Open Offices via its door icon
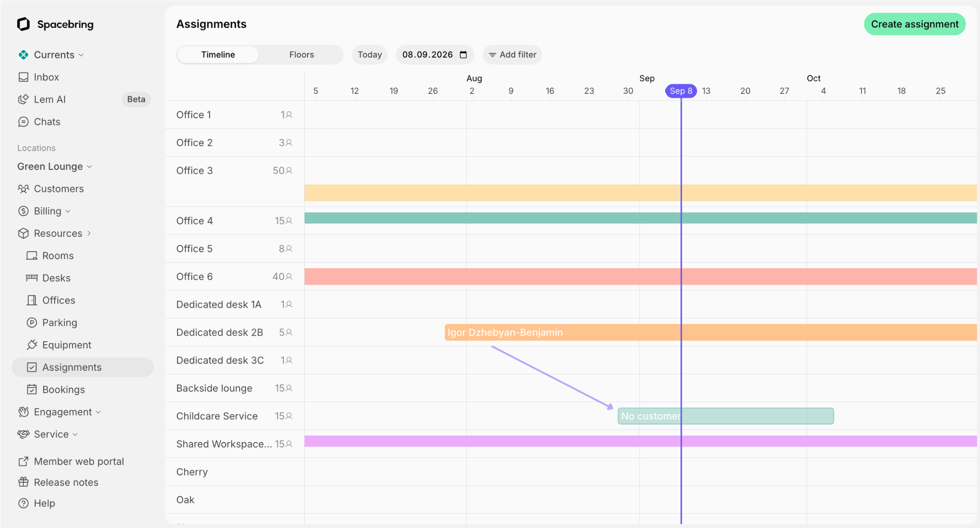Viewport: 980px width, 528px height. coord(32,300)
